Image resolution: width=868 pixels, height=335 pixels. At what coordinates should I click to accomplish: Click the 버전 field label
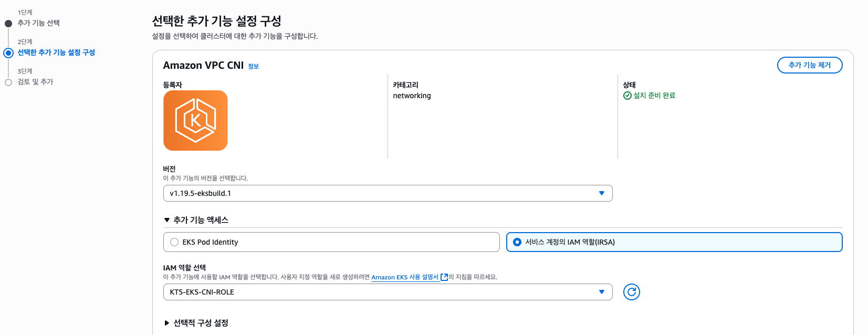[169, 169]
